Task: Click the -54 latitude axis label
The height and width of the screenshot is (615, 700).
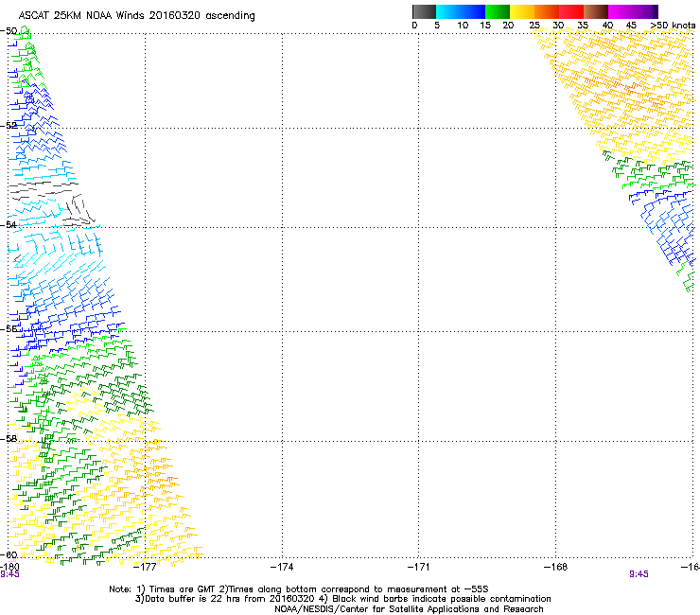Action: pos(9,224)
